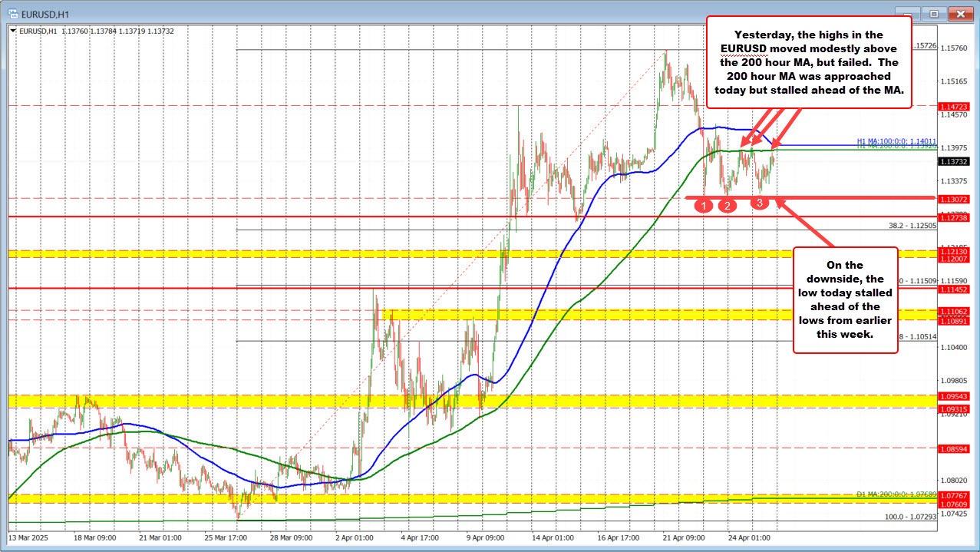This screenshot has height=552, width=980.
Task: Minimize the EURUSD,H1 chart window
Action: click(909, 13)
